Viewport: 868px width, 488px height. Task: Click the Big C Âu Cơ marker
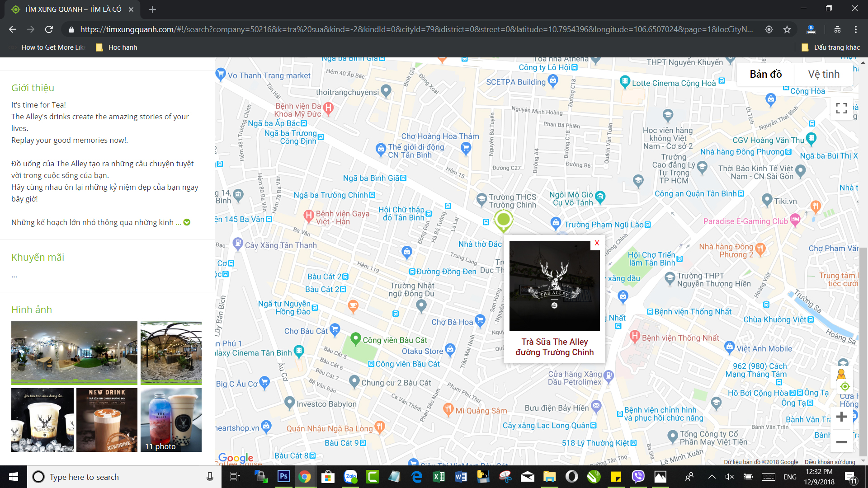[264, 382]
